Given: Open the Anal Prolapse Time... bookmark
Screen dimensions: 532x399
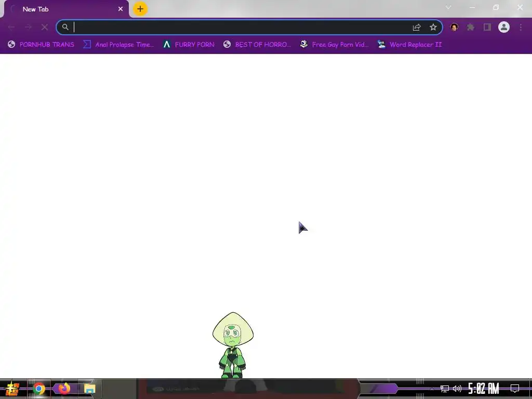Looking at the screenshot, I should point(118,45).
